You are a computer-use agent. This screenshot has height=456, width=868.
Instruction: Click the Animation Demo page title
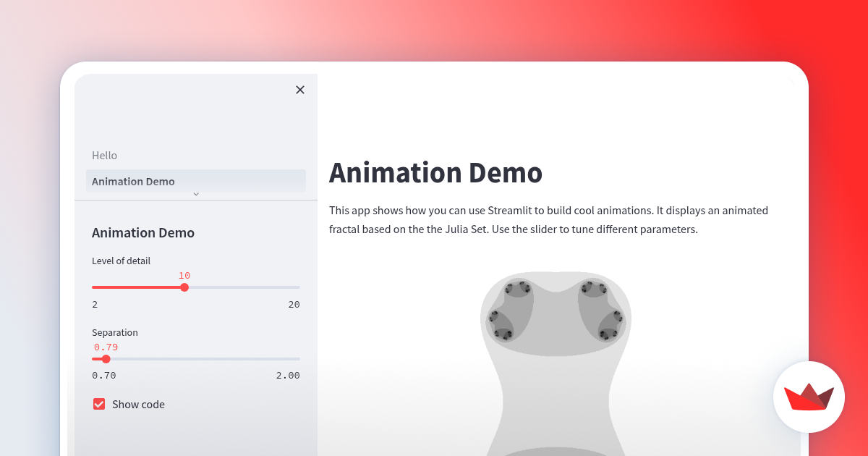(435, 173)
